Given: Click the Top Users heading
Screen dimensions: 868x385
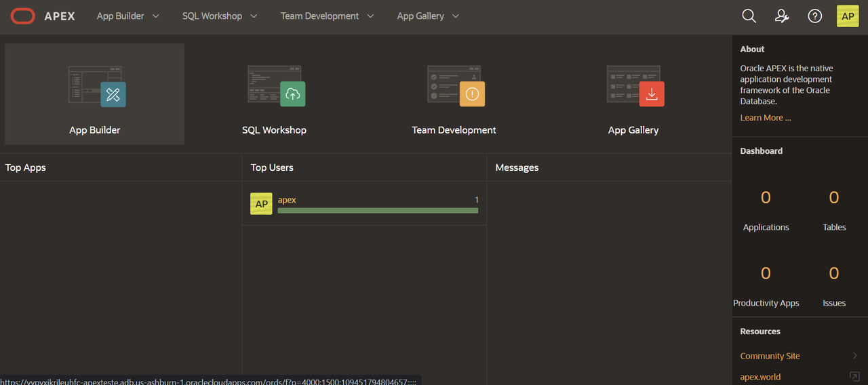Looking at the screenshot, I should click(x=272, y=167).
